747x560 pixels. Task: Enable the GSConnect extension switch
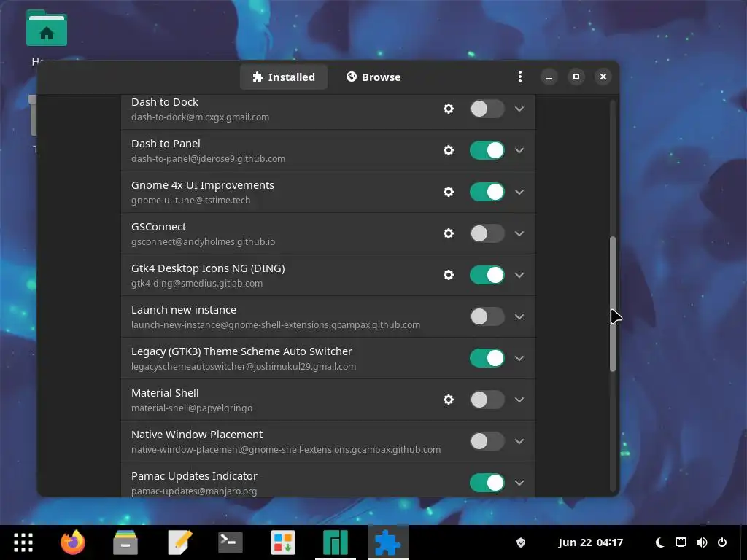[x=487, y=233]
